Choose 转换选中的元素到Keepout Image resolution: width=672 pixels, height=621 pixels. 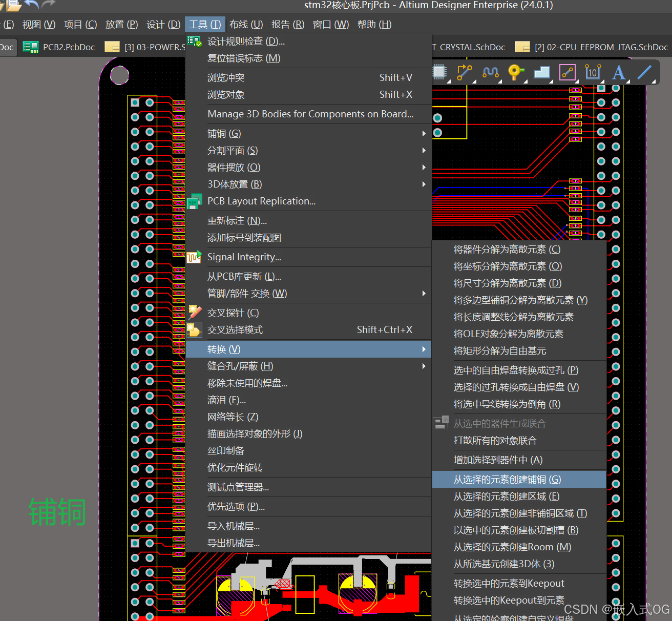click(519, 583)
